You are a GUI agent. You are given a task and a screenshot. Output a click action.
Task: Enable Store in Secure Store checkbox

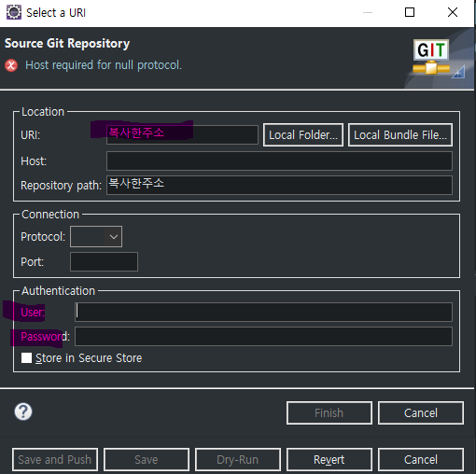(26, 358)
